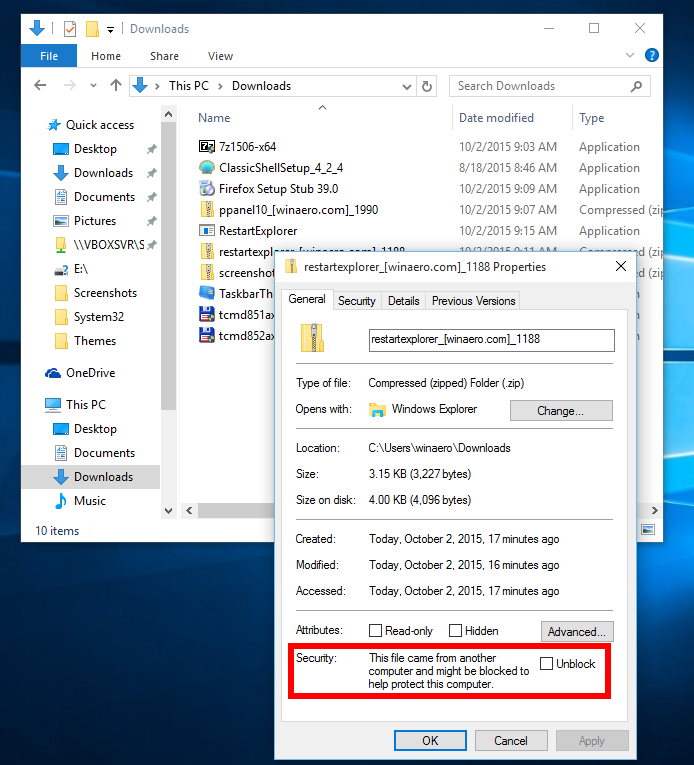Viewport: 694px width, 765px height.
Task: Click the Refresh icon in address bar
Action: [x=428, y=86]
